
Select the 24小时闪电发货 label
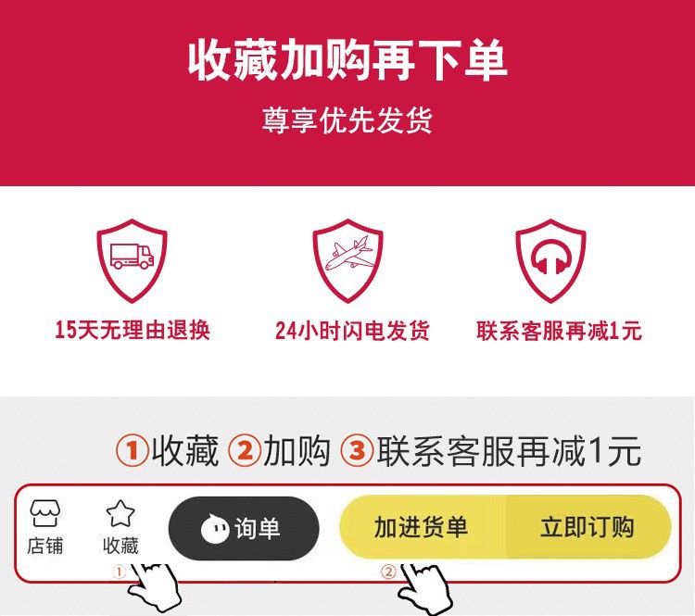(352, 331)
